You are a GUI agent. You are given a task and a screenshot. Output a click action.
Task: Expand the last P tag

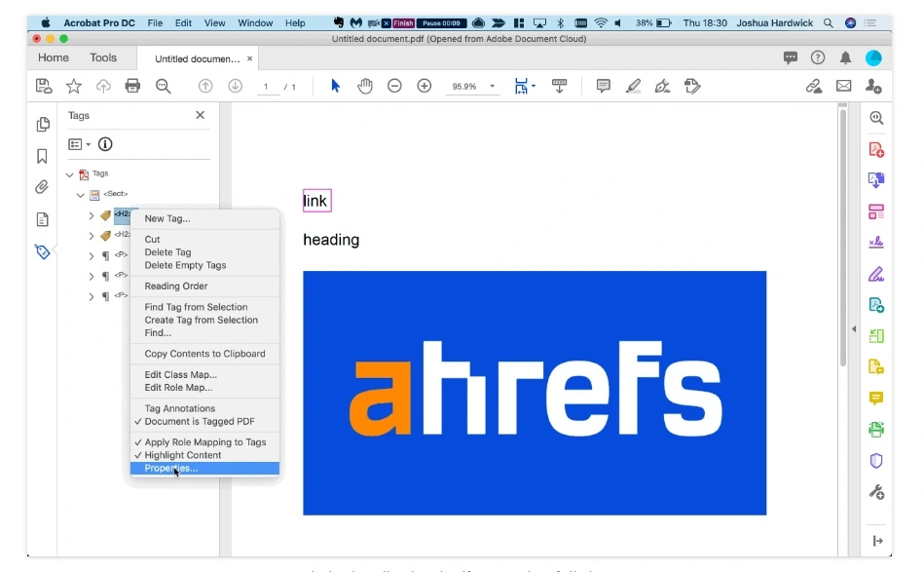(92, 296)
